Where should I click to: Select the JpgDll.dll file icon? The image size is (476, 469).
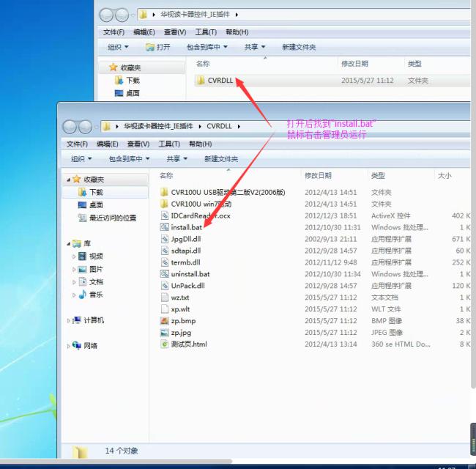pyautogui.click(x=165, y=239)
